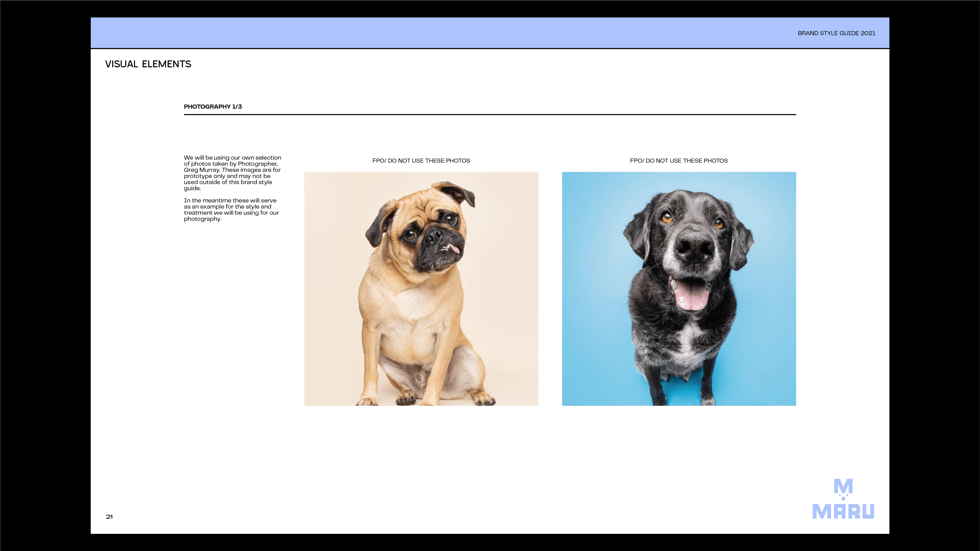Click the paragraph beginning 'We will be using'
This screenshot has height=551, width=980.
coord(232,173)
